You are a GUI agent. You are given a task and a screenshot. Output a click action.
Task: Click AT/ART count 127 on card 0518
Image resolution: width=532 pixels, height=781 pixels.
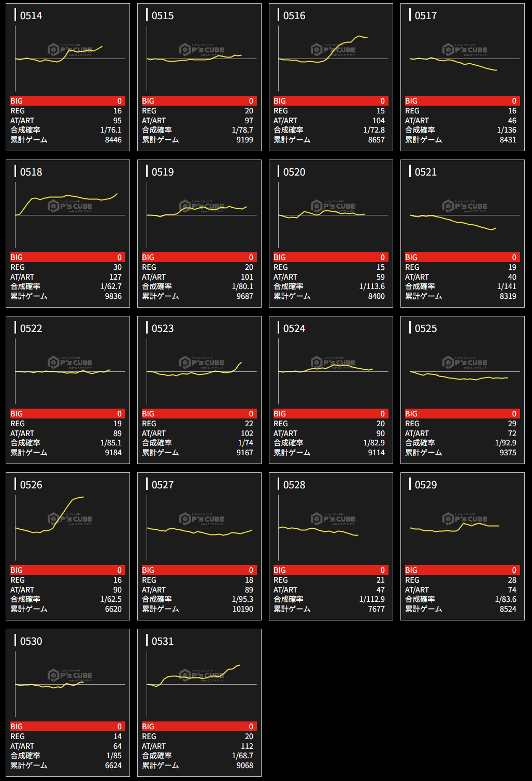coord(116,277)
